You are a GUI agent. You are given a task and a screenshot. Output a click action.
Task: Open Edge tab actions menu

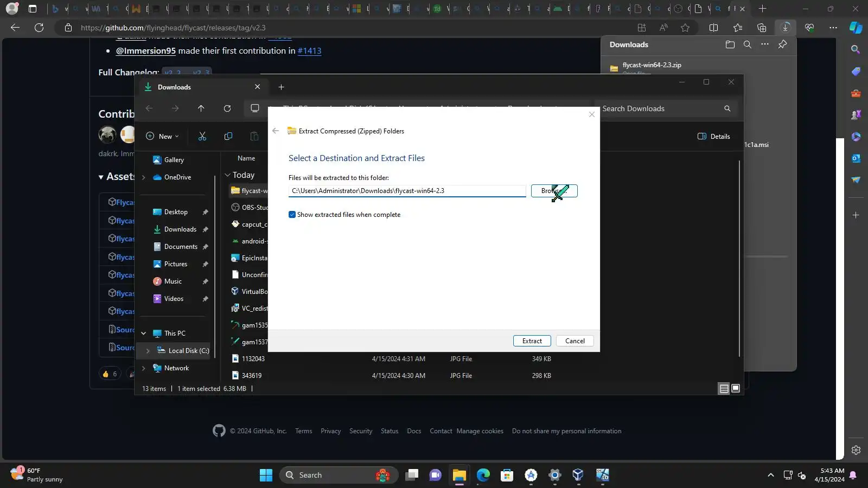click(33, 9)
